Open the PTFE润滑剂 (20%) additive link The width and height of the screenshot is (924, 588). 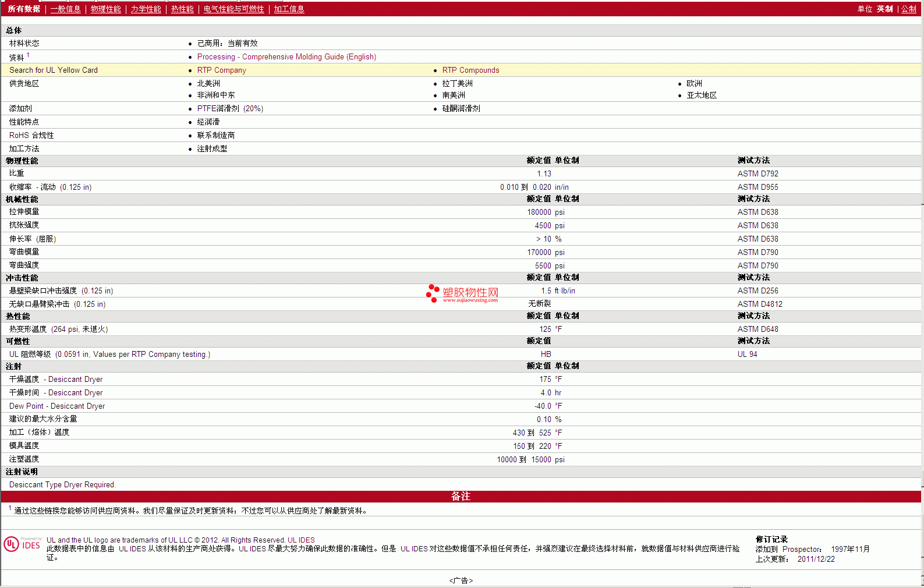point(230,108)
